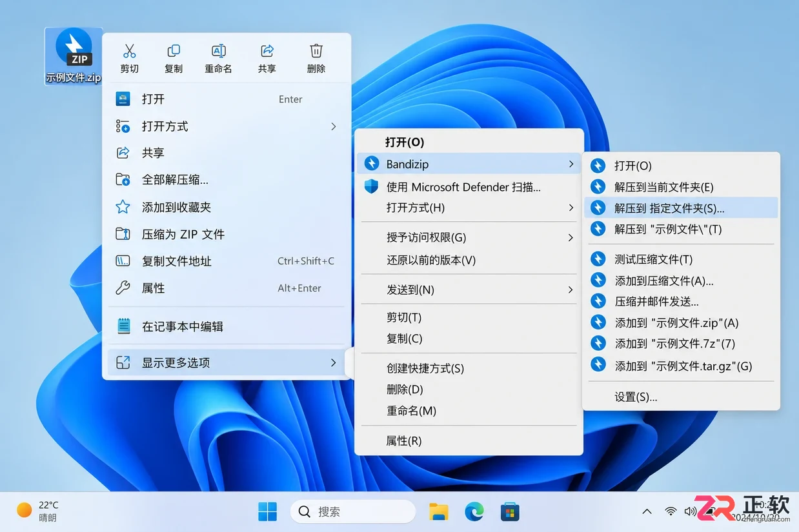Select 共享 entry below 打开方式
The height and width of the screenshot is (532, 799).
(227, 153)
